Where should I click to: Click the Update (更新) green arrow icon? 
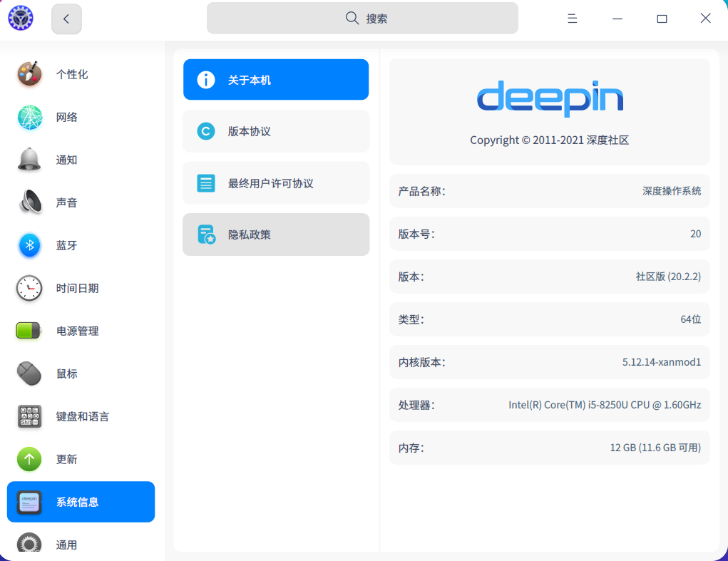click(29, 459)
